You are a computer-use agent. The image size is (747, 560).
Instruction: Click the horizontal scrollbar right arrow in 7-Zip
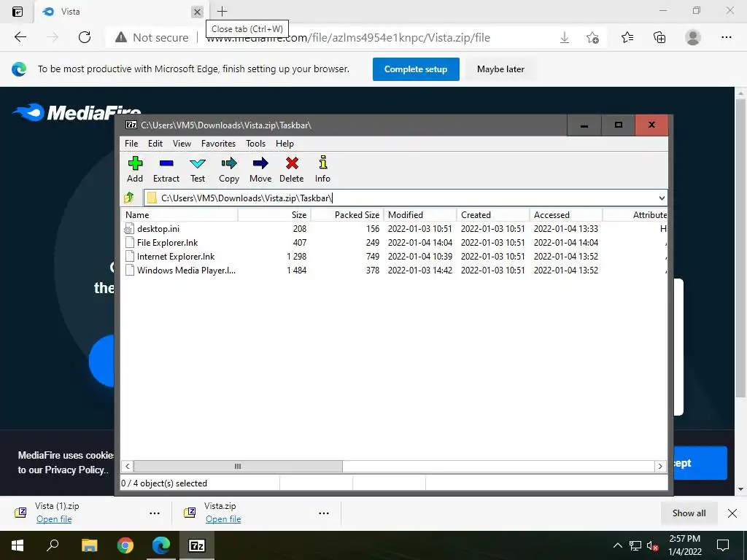[x=660, y=466]
